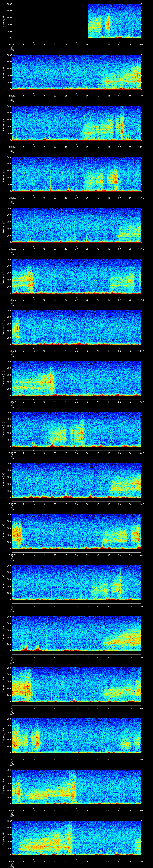153x868 pixels.
Task: Click the 18:25:00 start time label
Action: pos(12,862)
